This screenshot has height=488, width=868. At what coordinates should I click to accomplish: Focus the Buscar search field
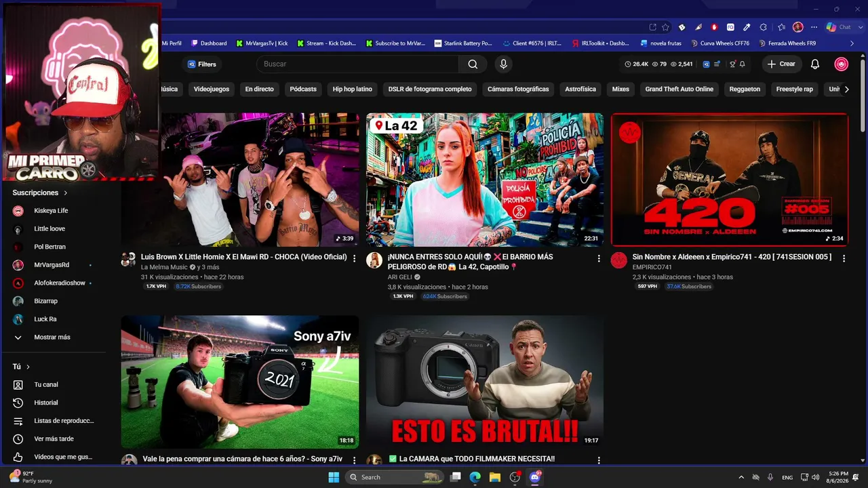click(x=358, y=64)
